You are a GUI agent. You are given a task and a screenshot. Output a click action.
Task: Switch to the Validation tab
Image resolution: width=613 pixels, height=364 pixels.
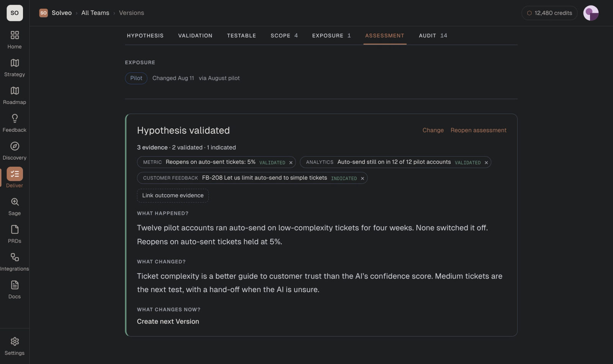point(195,36)
